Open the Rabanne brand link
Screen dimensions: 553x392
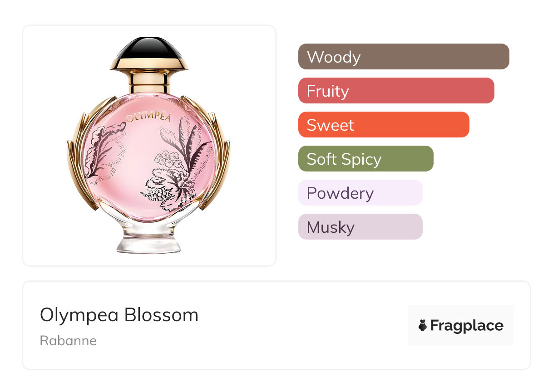(68, 341)
